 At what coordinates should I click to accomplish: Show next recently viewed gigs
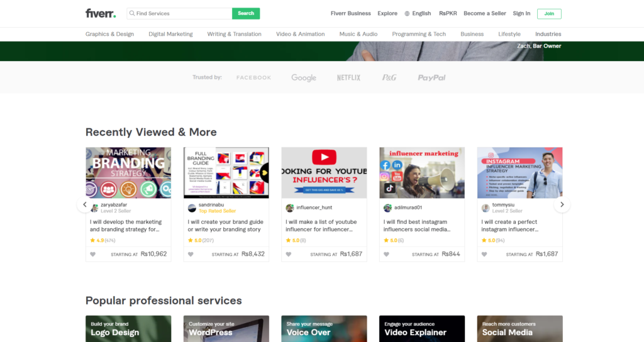(x=562, y=204)
